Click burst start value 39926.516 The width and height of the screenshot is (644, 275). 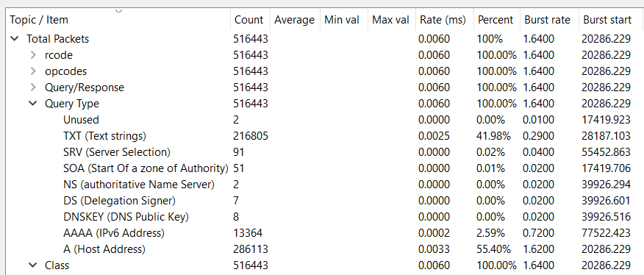pos(606,217)
